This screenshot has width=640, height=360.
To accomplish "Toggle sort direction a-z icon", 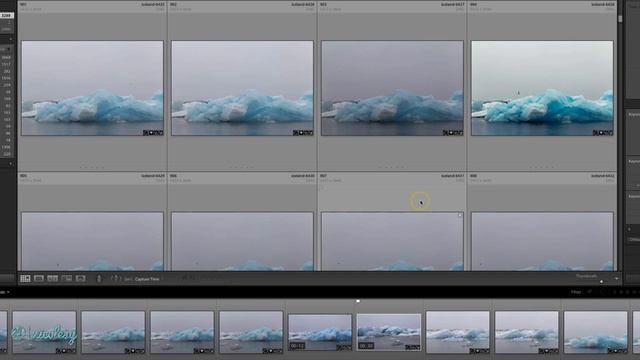I will point(115,279).
